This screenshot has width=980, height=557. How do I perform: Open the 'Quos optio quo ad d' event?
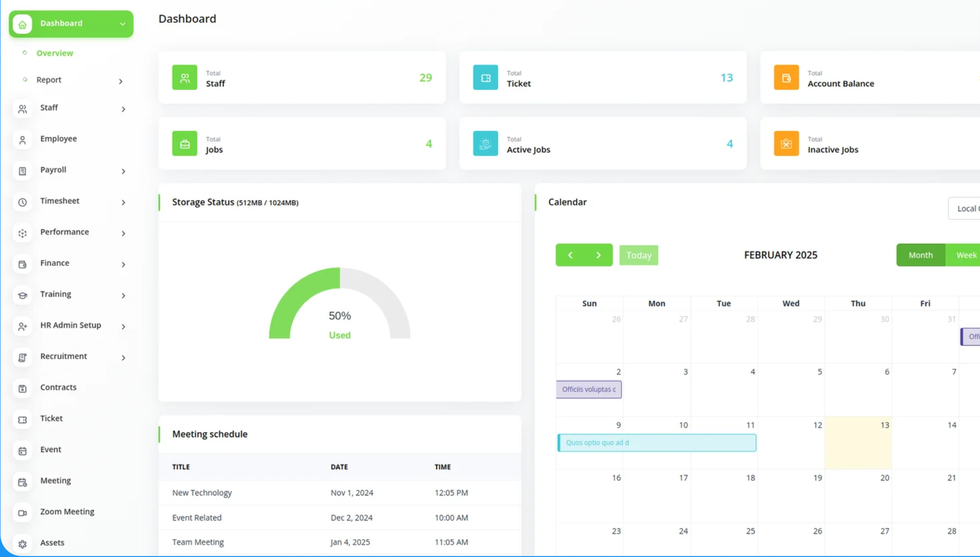[657, 443]
